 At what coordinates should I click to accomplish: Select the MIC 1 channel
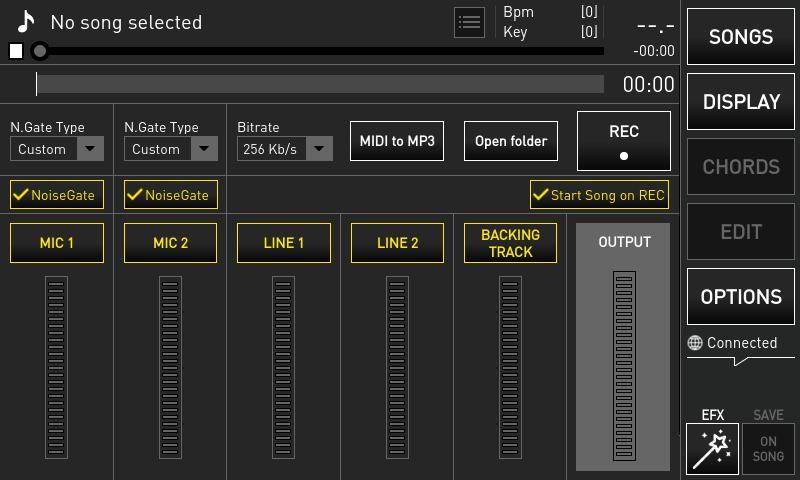pos(57,243)
